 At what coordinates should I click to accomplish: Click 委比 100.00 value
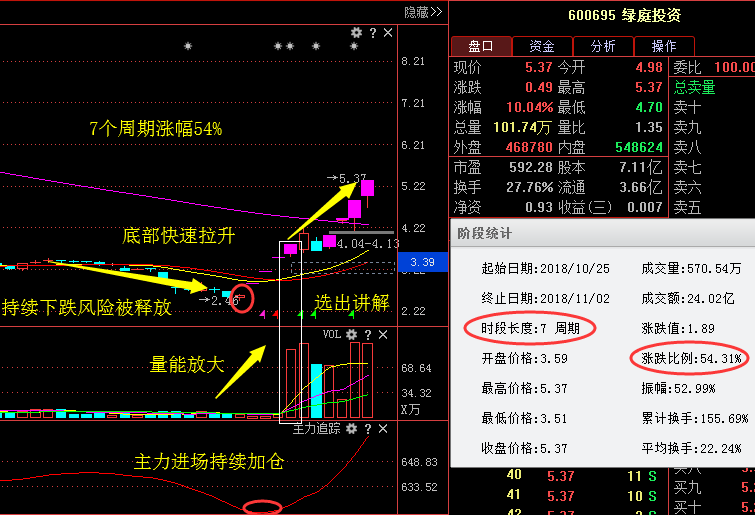coord(734,67)
